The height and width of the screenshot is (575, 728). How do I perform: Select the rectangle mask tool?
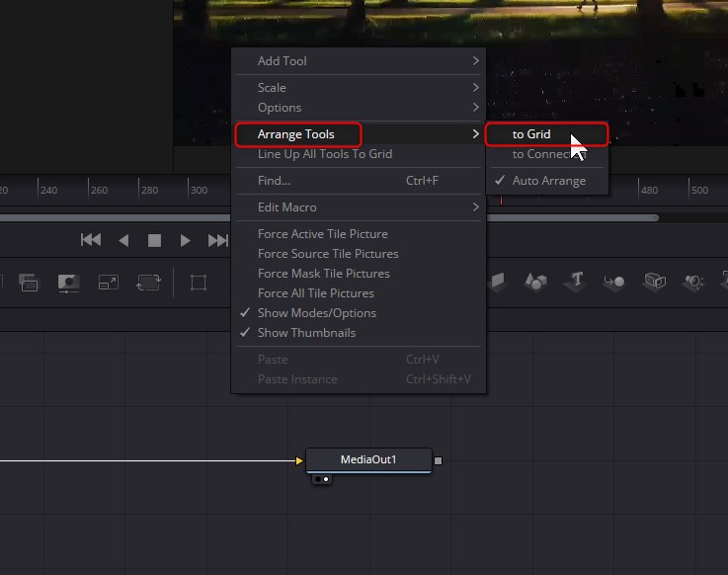coord(199,283)
